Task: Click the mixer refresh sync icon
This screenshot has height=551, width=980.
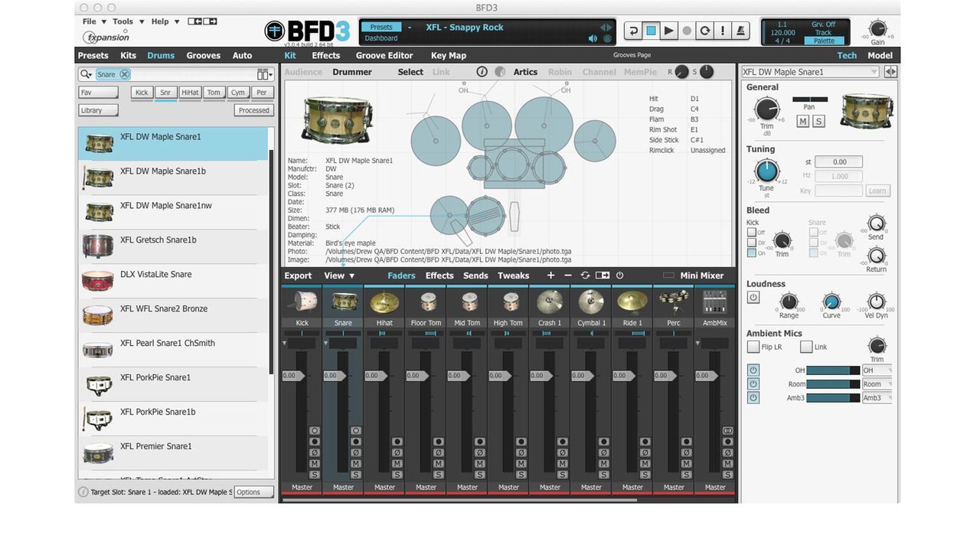Action: (586, 275)
